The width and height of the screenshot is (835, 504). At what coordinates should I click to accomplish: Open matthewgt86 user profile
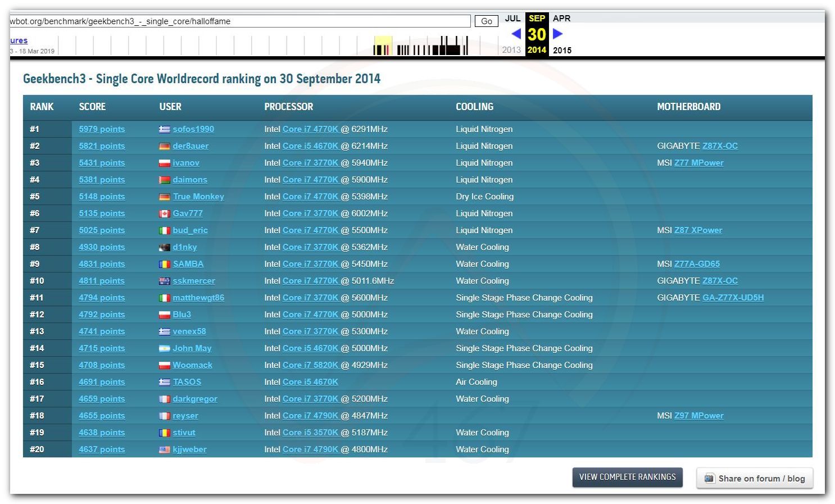coord(198,298)
